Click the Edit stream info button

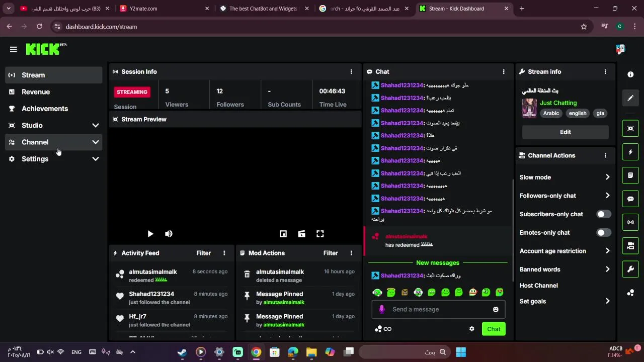click(566, 132)
